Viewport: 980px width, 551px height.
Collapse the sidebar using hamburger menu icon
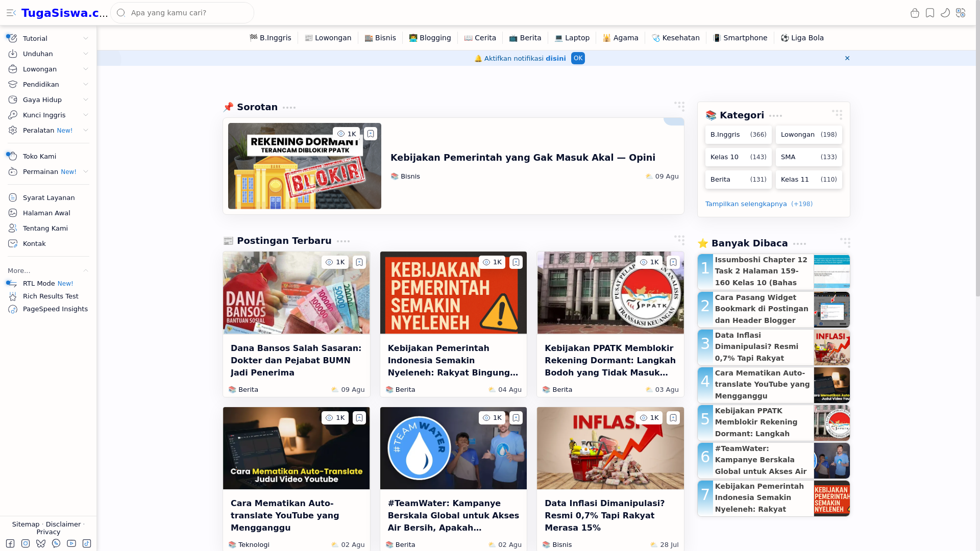click(11, 13)
